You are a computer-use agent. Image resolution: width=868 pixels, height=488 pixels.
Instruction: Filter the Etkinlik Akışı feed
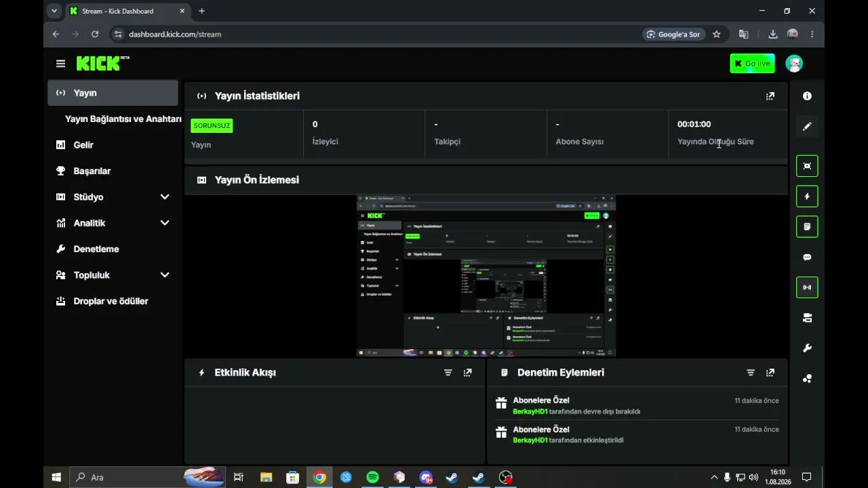pos(448,373)
